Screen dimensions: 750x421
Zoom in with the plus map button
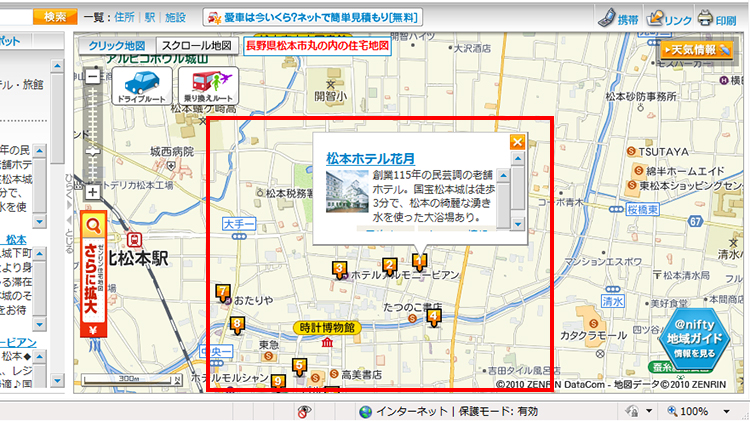coord(92,192)
